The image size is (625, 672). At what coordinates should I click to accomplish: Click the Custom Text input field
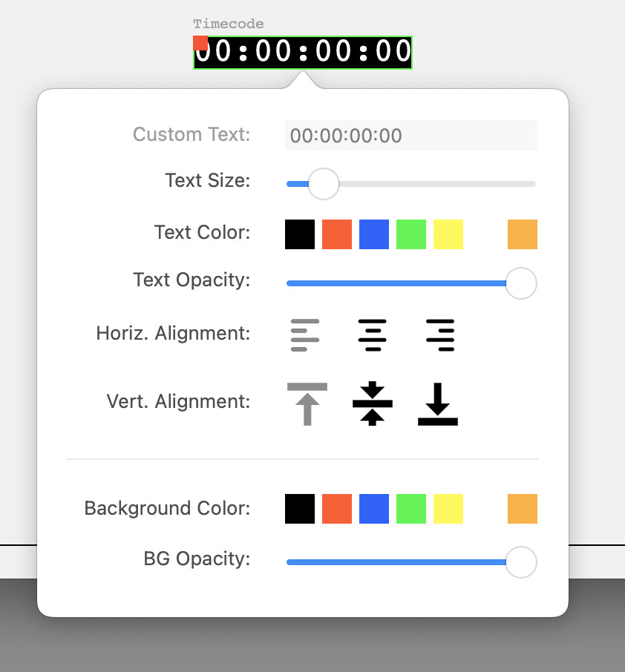pos(410,136)
